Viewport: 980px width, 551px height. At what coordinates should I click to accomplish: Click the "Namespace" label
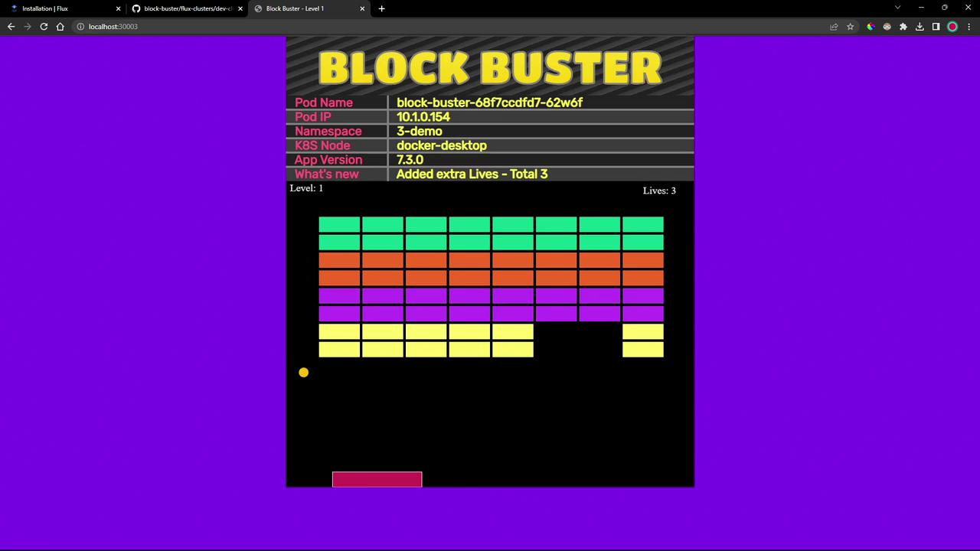(328, 132)
